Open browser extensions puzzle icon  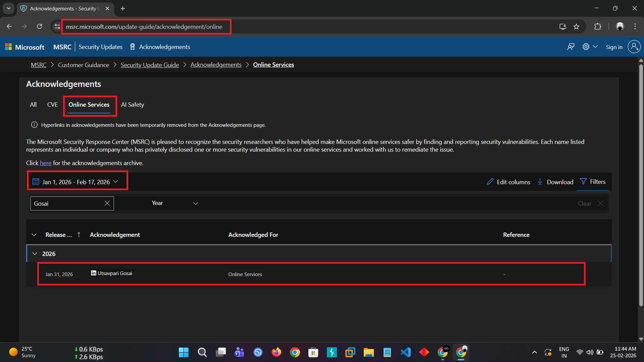598,27
